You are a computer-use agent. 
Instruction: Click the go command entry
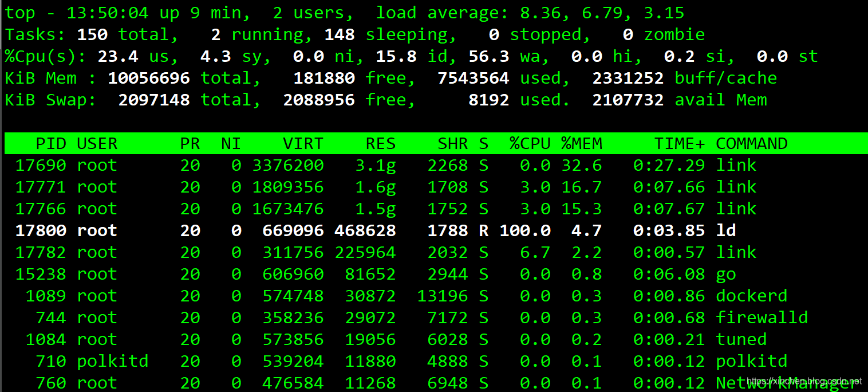726,275
